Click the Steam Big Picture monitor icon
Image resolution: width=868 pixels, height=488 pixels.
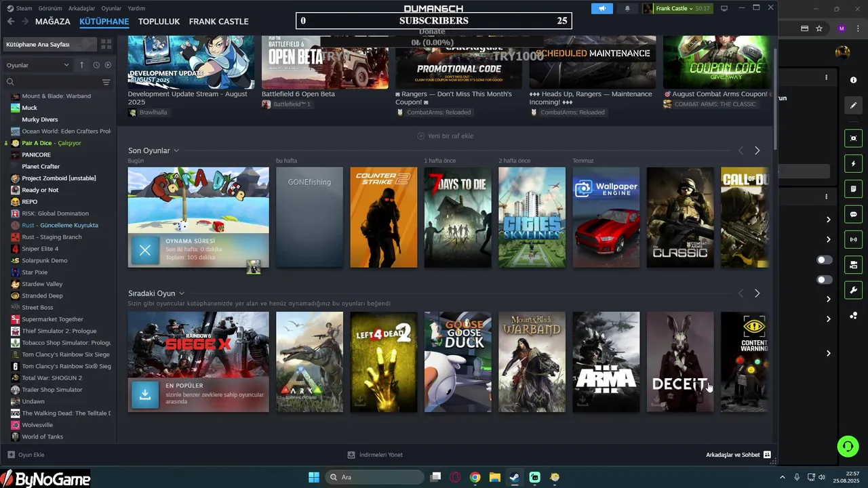[x=724, y=8]
